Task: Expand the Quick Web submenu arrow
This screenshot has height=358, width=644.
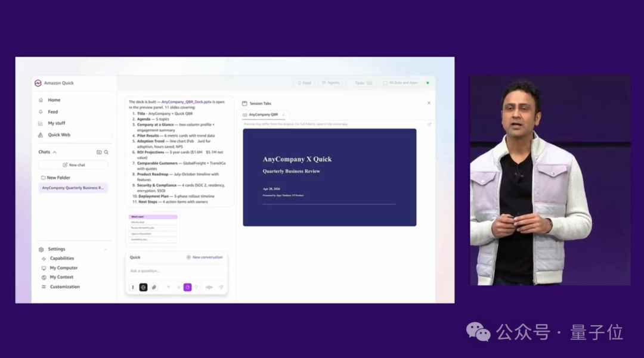Action: (x=111, y=135)
